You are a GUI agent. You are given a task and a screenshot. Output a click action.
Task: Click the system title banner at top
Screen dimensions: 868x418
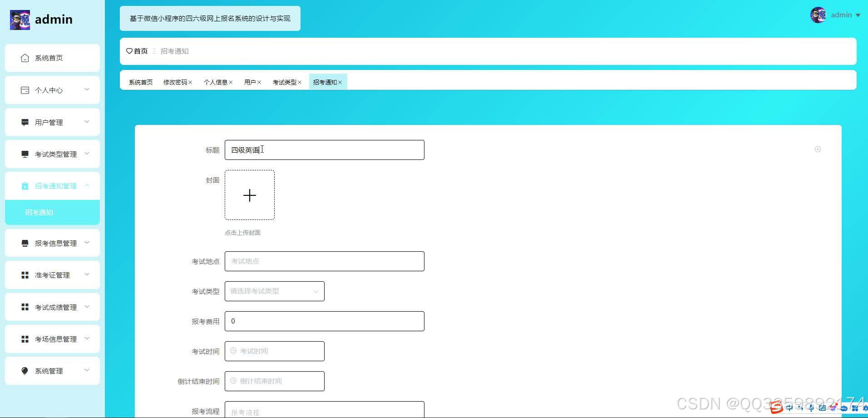(210, 19)
